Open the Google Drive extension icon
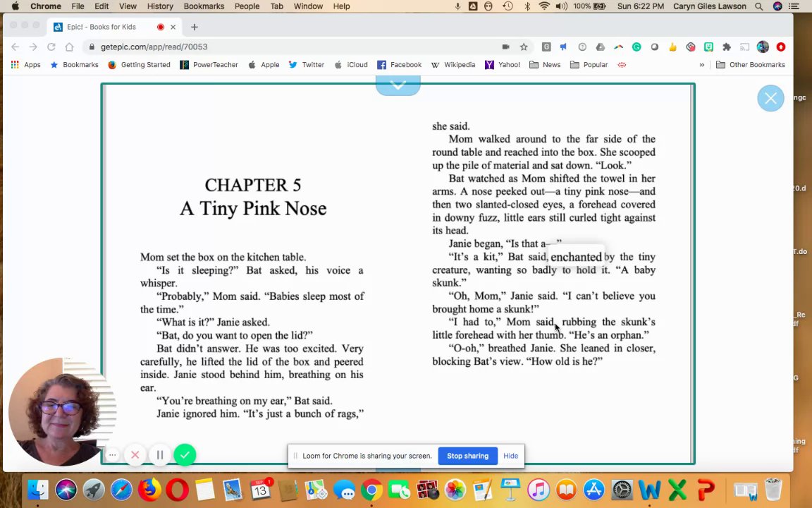Viewport: 812px width, 508px height. (601, 47)
